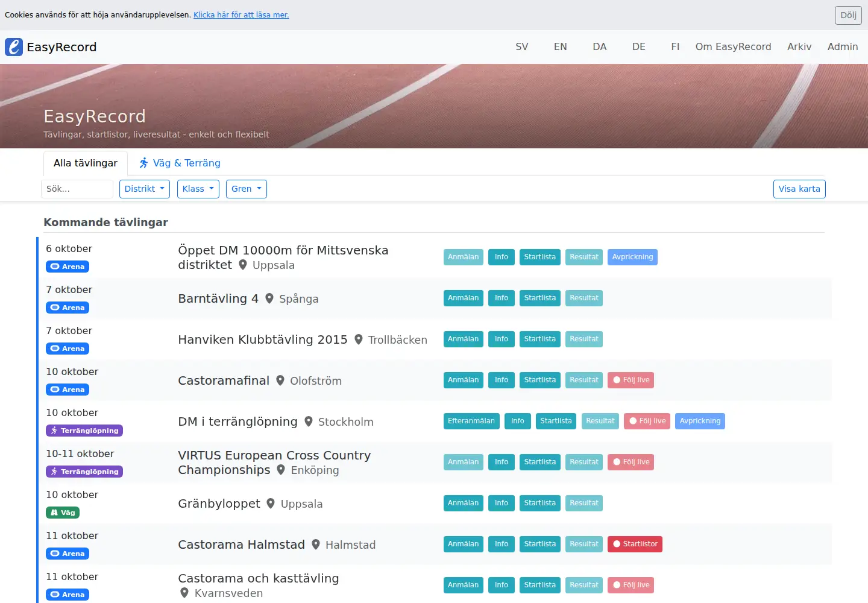The height and width of the screenshot is (603, 868).
Task: Open Om EasyRecord in the navbar
Action: (733, 47)
